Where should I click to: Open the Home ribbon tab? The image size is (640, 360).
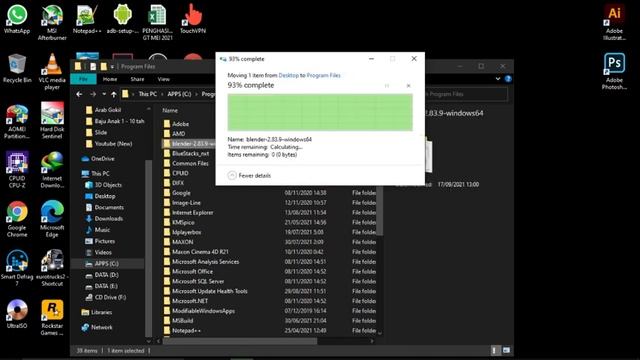110,79
